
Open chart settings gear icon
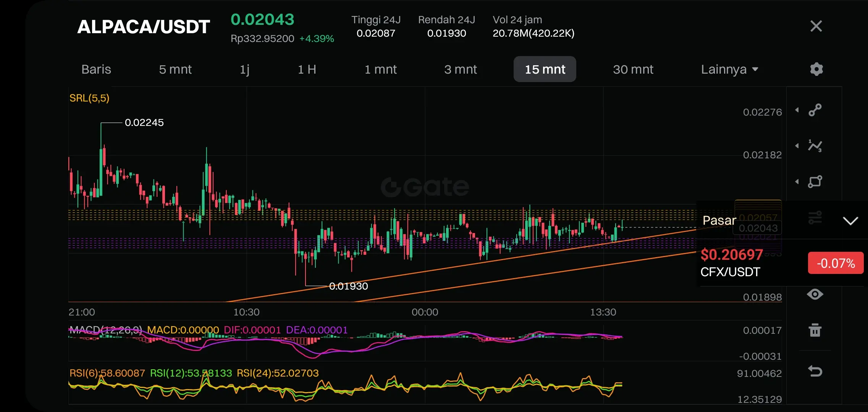pos(816,69)
